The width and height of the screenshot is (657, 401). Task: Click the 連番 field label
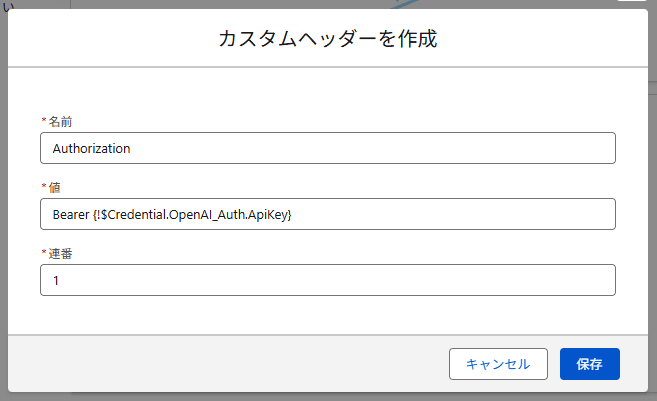[60, 253]
